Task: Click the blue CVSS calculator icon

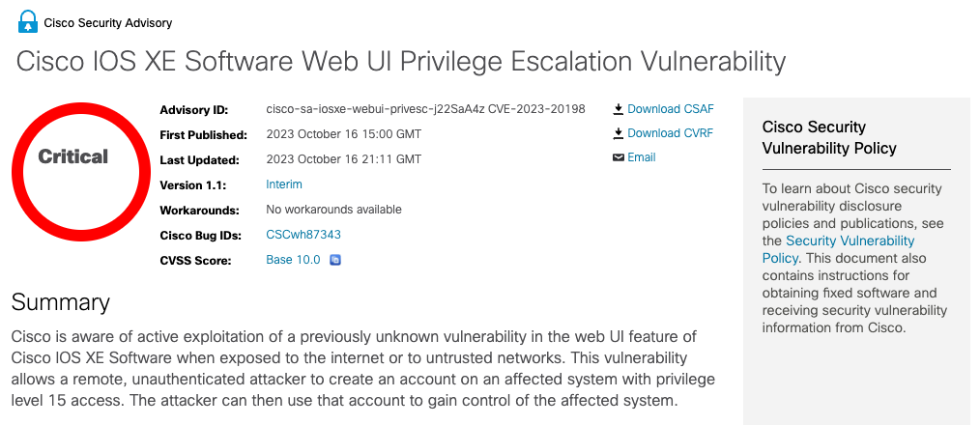Action: [x=335, y=260]
